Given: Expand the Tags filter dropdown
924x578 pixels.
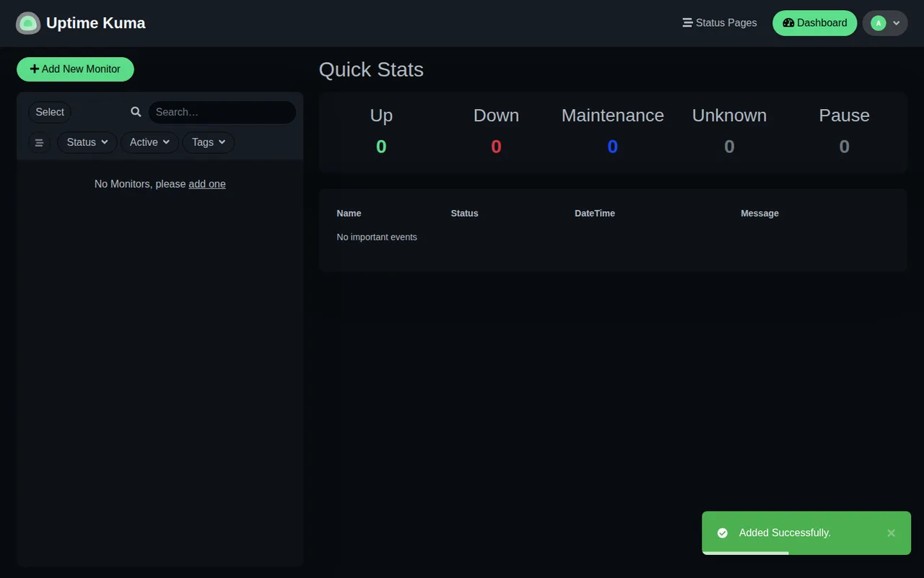Looking at the screenshot, I should [x=209, y=142].
